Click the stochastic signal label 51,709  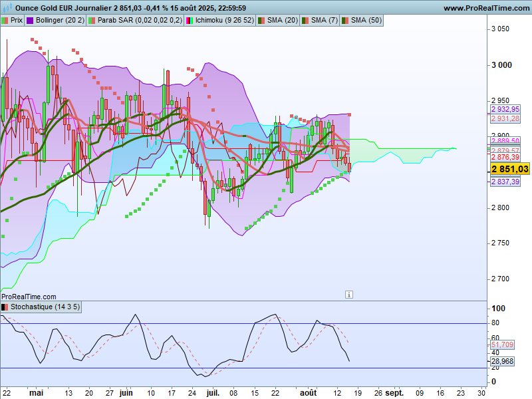pos(502,344)
